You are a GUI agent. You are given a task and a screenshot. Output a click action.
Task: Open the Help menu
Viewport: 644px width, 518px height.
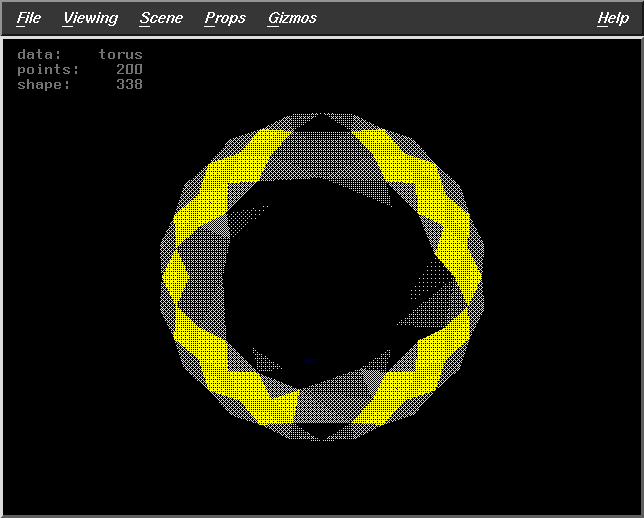pyautogui.click(x=613, y=18)
